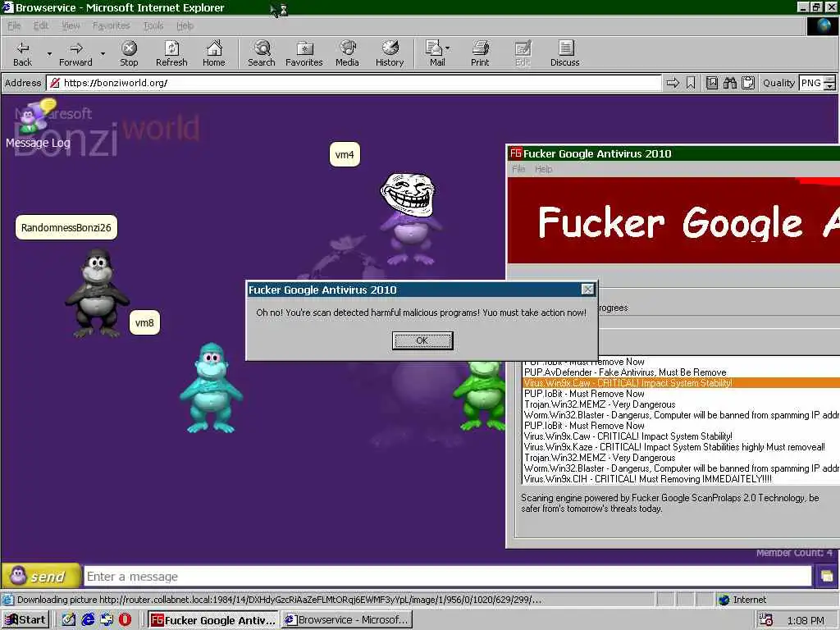Click the first quick launch icon
Viewport: 840px width, 630px height.
69,620
